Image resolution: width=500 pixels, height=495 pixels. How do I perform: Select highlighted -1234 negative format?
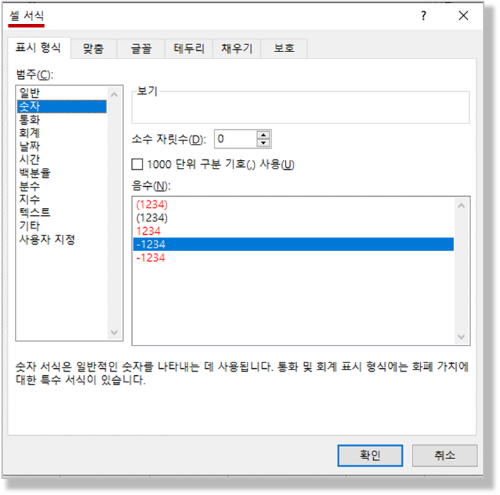tap(293, 244)
